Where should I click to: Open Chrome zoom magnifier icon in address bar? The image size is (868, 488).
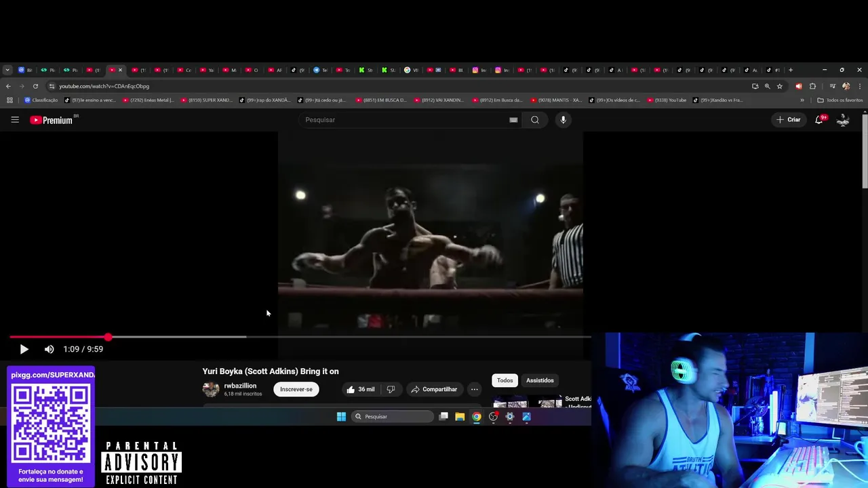pos(768,86)
